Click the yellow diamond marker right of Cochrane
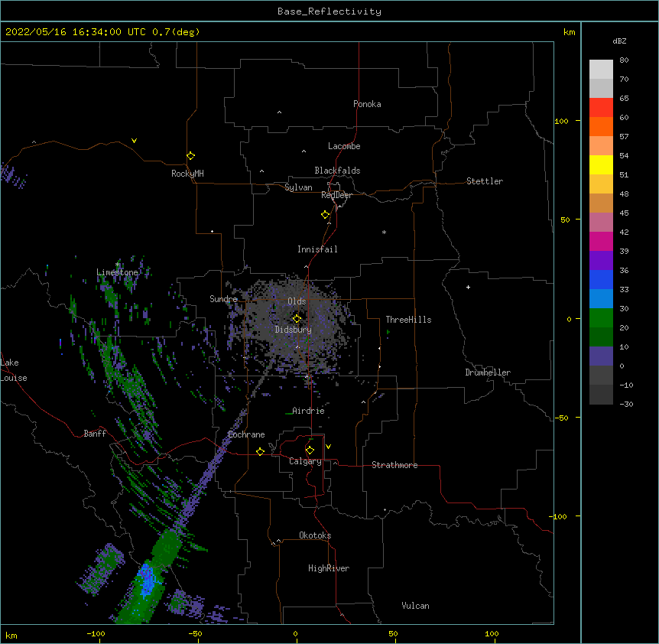This screenshot has height=644, width=659. tap(260, 451)
